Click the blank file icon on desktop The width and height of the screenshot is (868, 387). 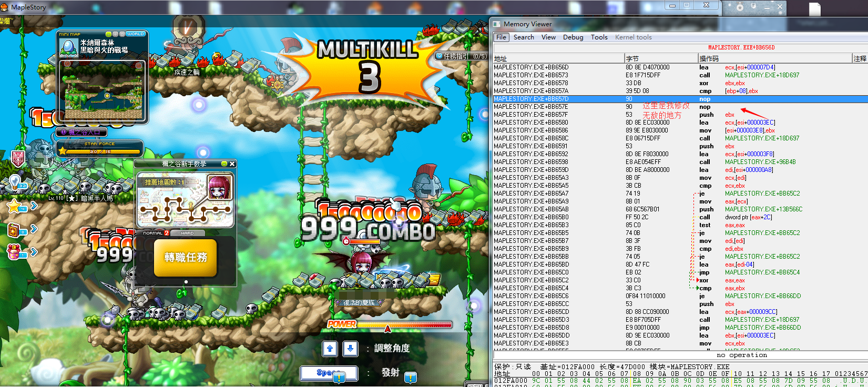tap(814, 9)
